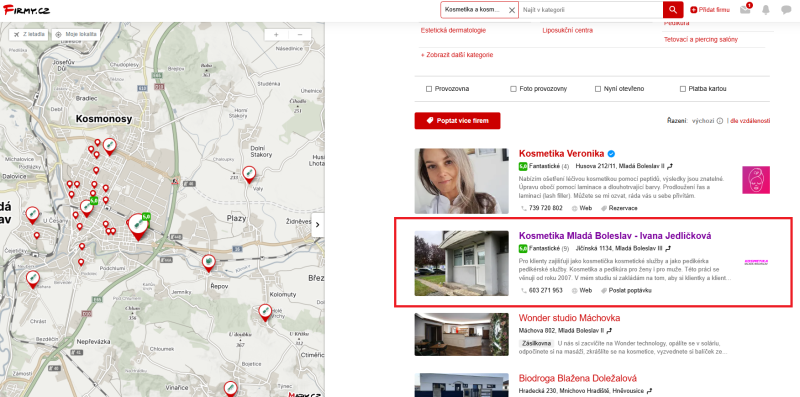Open the chat bubble messages icon
The width and height of the screenshot is (800, 397).
786,10
